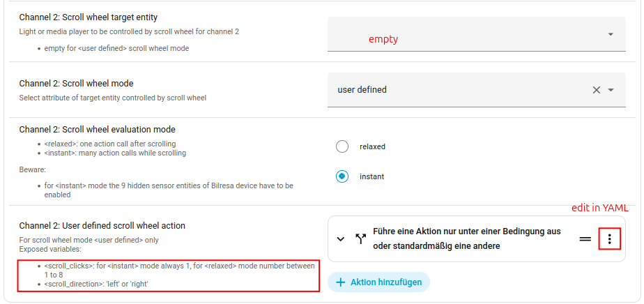Viewport: 644px width, 304px height.
Task: Click the "relaxed" option label
Action: tap(372, 146)
